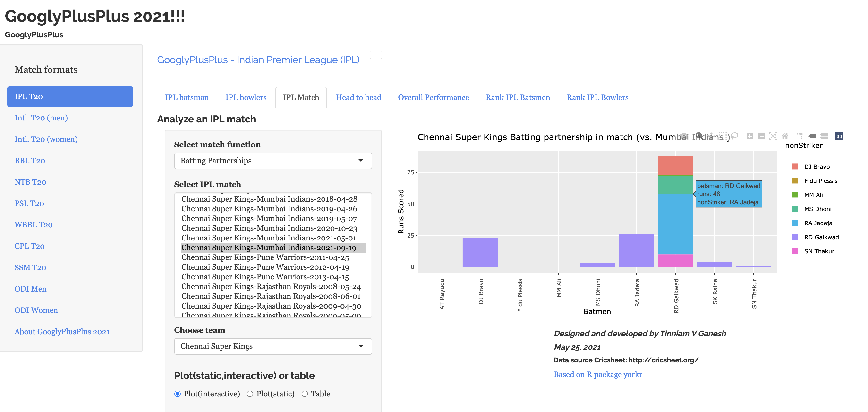Switch to the Head to head tab
The height and width of the screenshot is (412, 868).
pyautogui.click(x=358, y=98)
